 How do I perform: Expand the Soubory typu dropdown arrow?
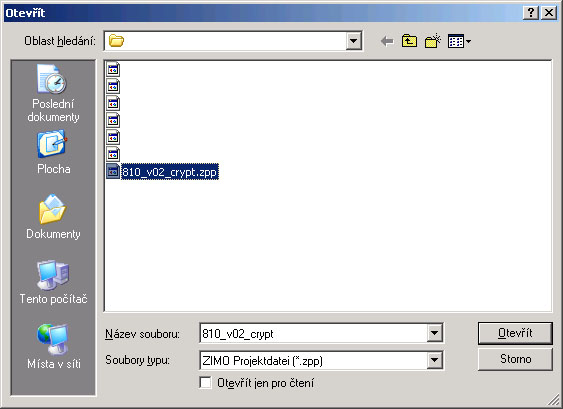pyautogui.click(x=434, y=360)
